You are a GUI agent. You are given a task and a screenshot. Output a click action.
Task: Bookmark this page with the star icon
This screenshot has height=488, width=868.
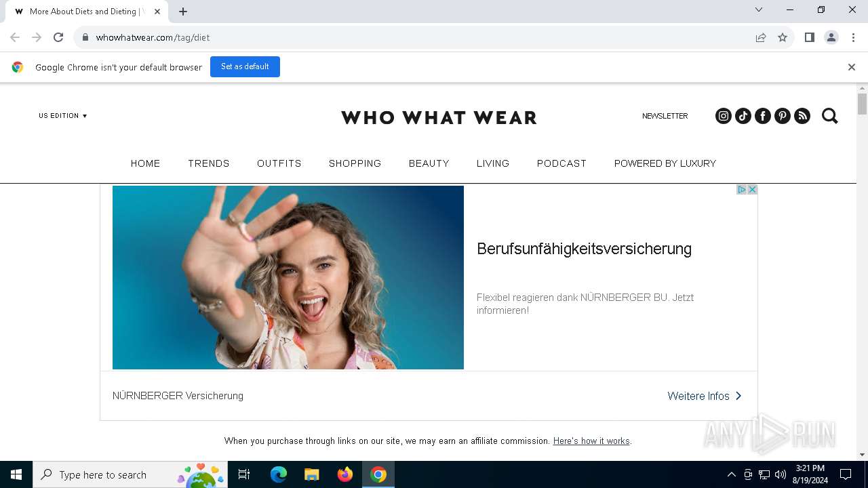point(783,37)
